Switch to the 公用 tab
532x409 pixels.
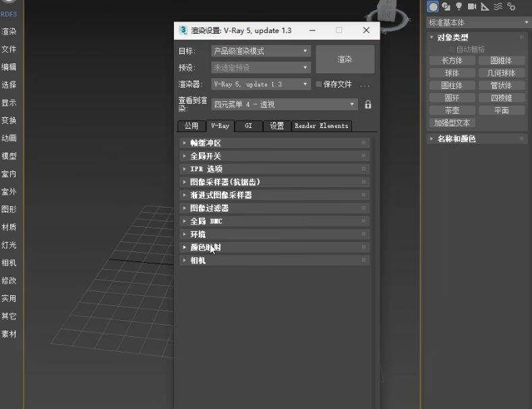(191, 126)
